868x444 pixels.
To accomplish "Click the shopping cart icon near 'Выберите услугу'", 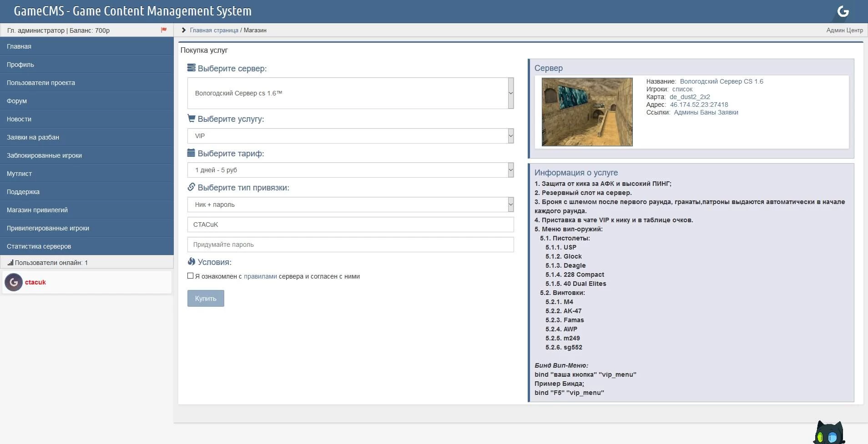I will coord(192,119).
